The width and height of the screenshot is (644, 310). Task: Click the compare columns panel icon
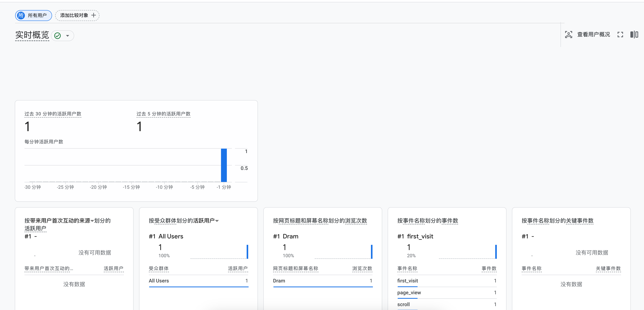[x=634, y=35]
